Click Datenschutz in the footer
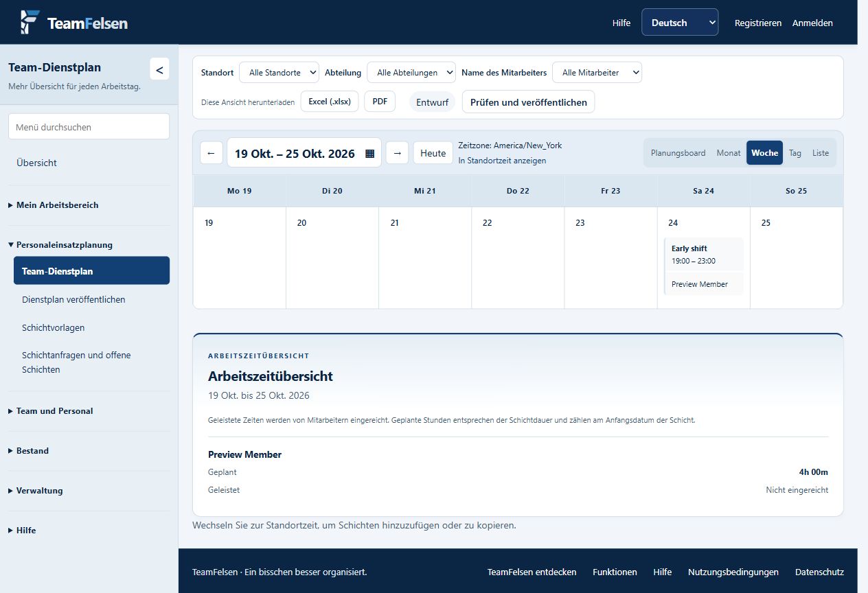Screen dimensions: 868x593 (x=819, y=572)
